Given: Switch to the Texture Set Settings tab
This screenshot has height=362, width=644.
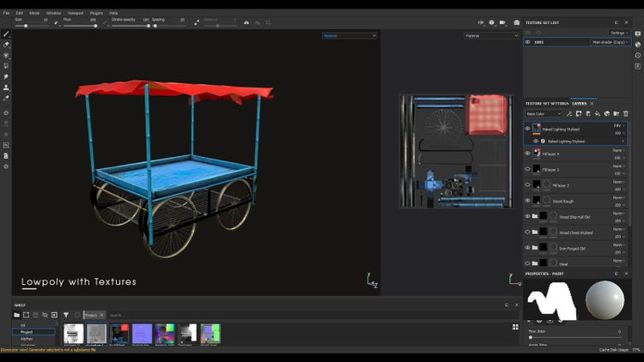Looking at the screenshot, I should pos(546,103).
